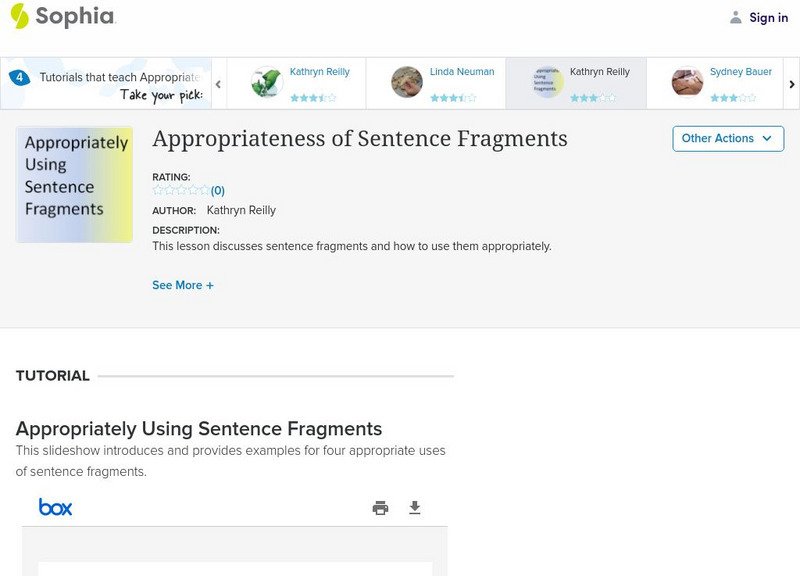800x576 pixels.
Task: Open author Kathryn Reilly's profile link
Action: 241,210
